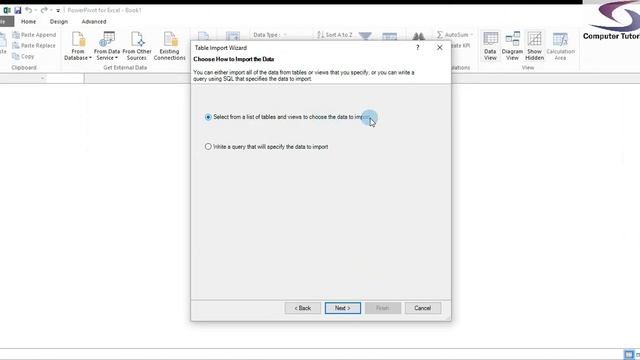This screenshot has width=640, height=360.
Task: Open Existing Connections
Action: tap(169, 46)
